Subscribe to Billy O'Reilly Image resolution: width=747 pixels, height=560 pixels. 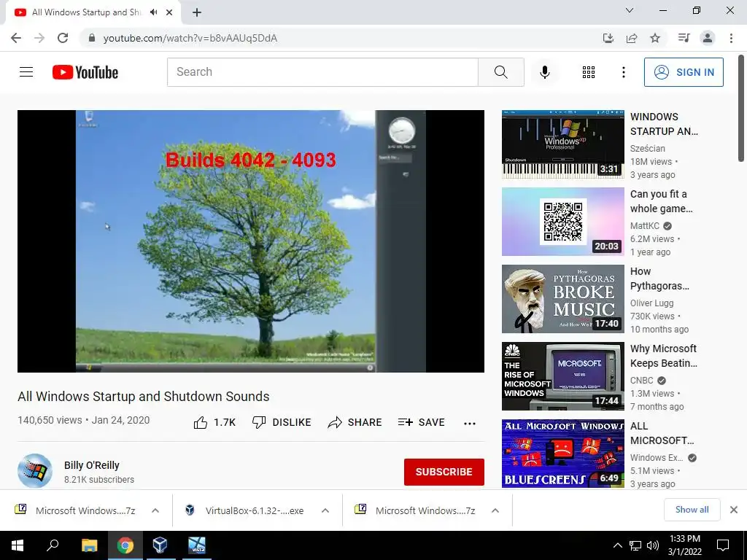444,472
